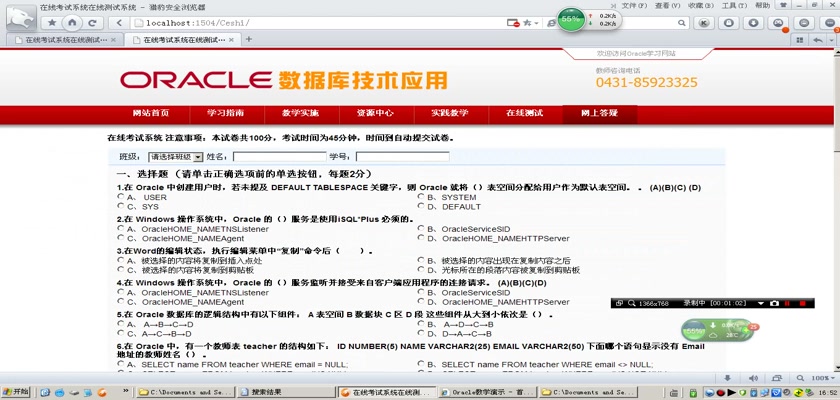This screenshot has height=400, width=840.
Task: Select A→D→C→B for question 5
Action: (421, 324)
